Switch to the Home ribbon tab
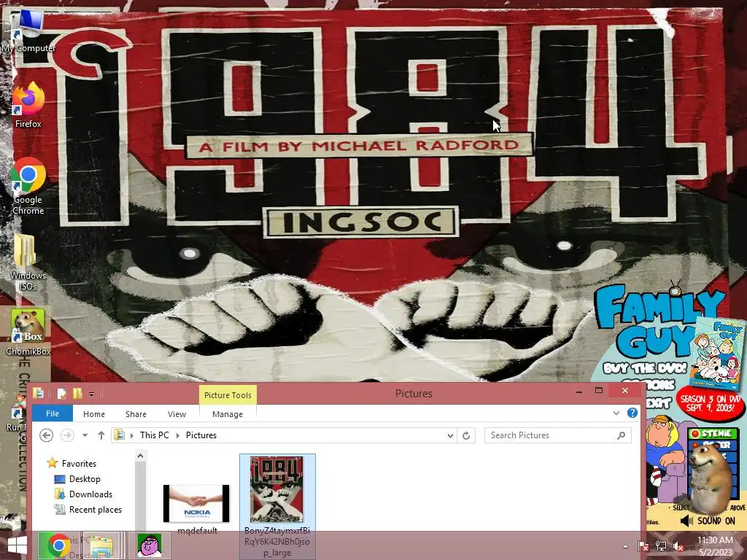The image size is (747, 560). click(94, 414)
